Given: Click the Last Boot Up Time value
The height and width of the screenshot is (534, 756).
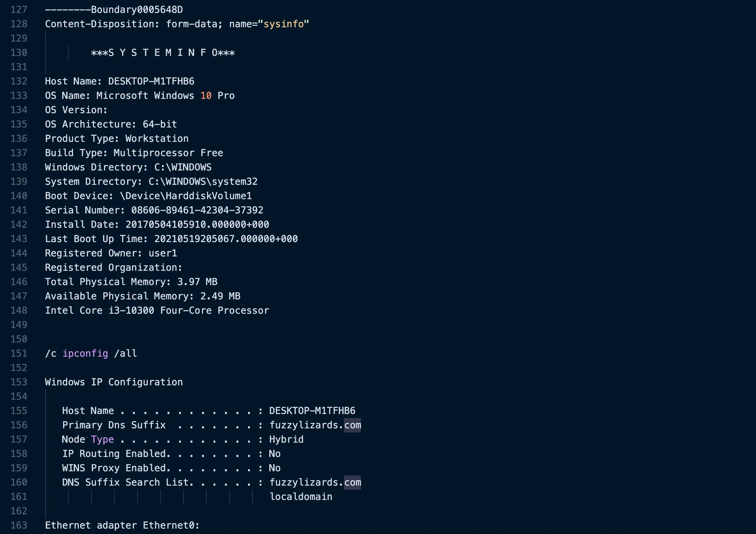Looking at the screenshot, I should pos(226,239).
